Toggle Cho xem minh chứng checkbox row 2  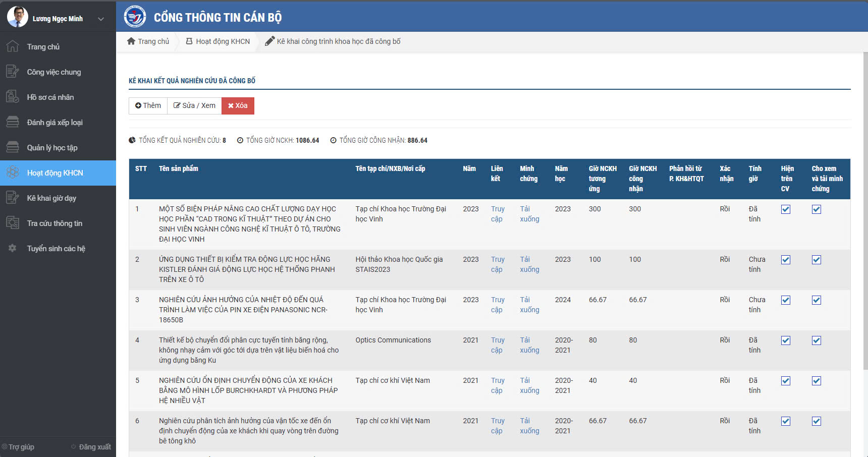click(x=817, y=260)
